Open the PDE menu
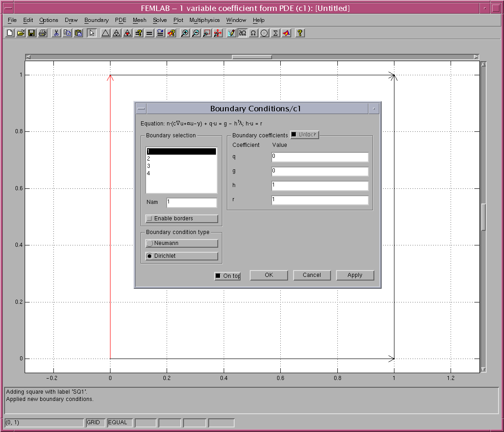This screenshot has width=504, height=432. (x=121, y=20)
